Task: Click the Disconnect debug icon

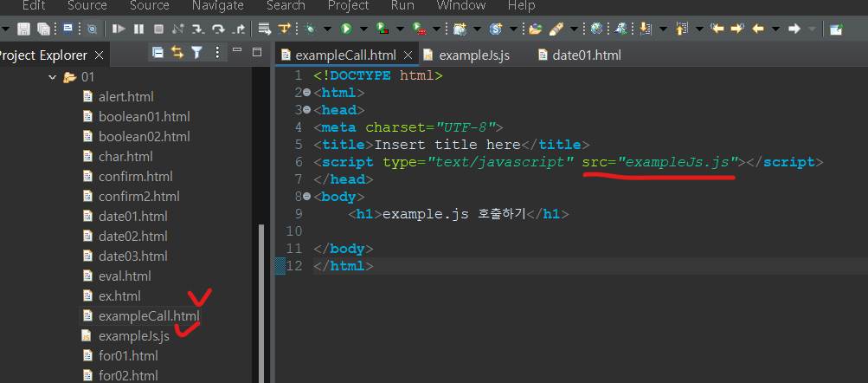Action: coord(177,29)
